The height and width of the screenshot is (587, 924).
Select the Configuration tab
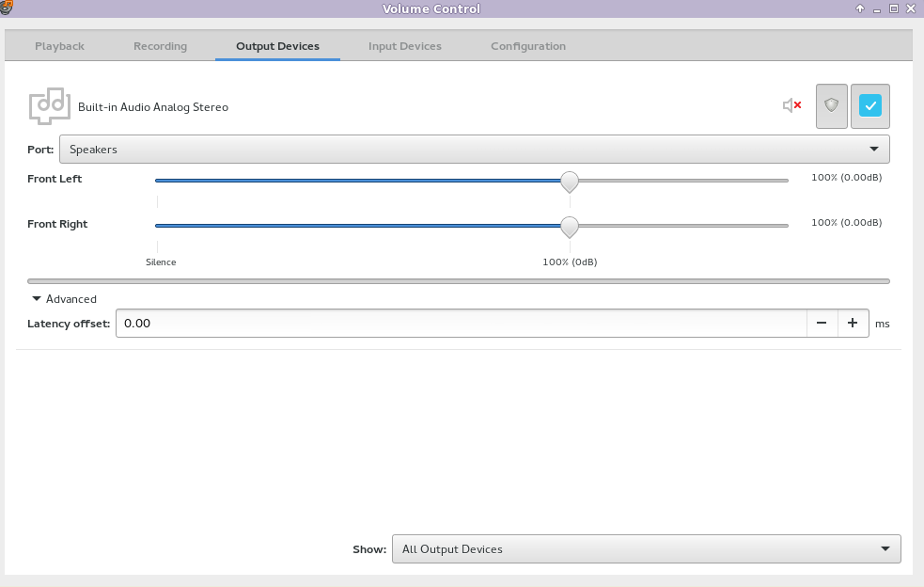coord(527,46)
